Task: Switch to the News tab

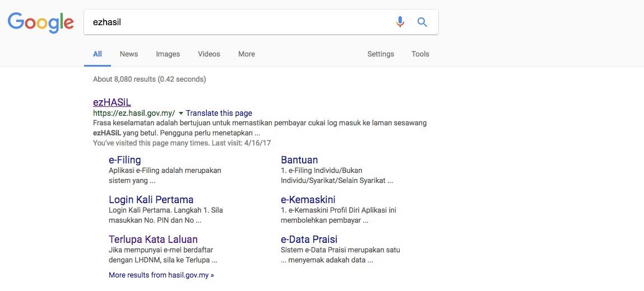Action: 128,54
